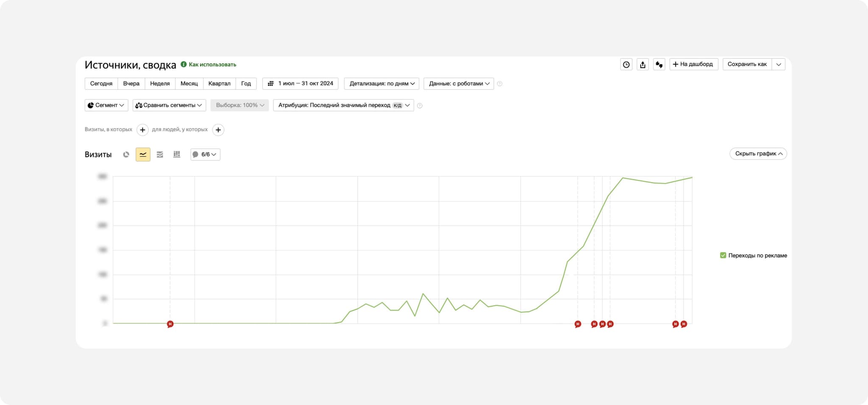Open the 'Как использовать' help link

pos(212,64)
